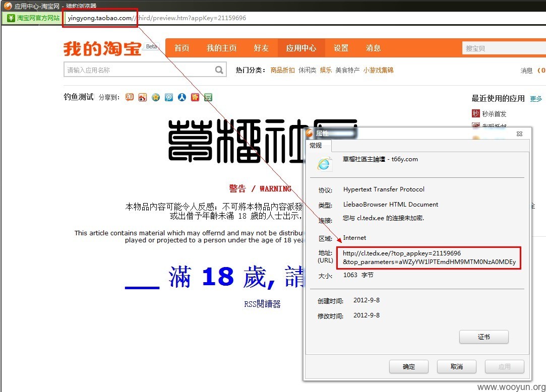This screenshot has height=392, width=546.
Task: Click the Hypertext Transfer Protocol value
Action: pos(384,189)
